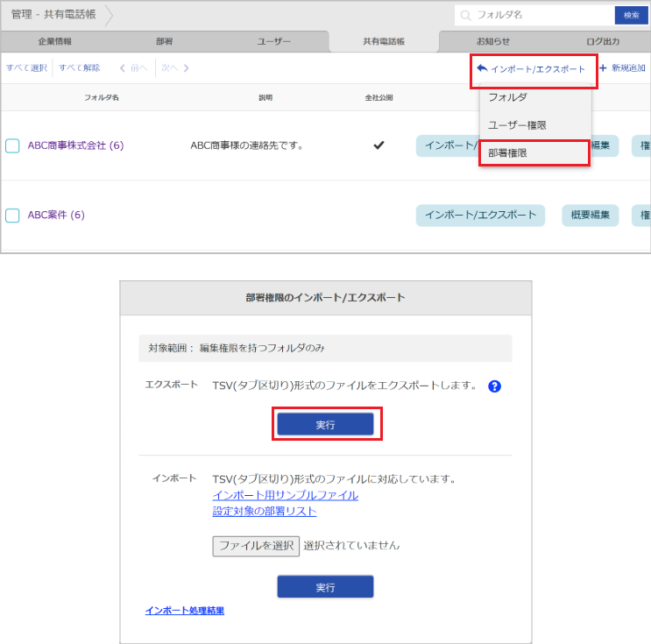Click the search magnifier icon in folder search
651x644 pixels.
pyautogui.click(x=465, y=16)
